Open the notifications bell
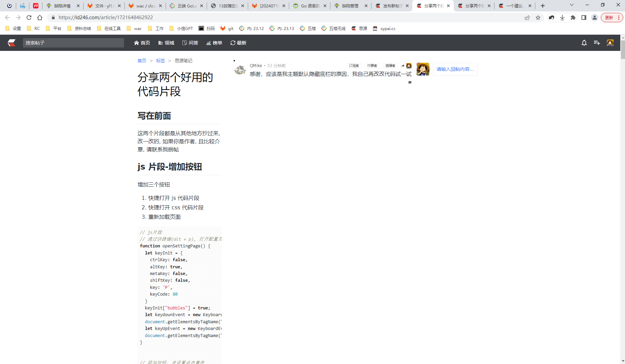625x364 pixels. click(x=584, y=43)
